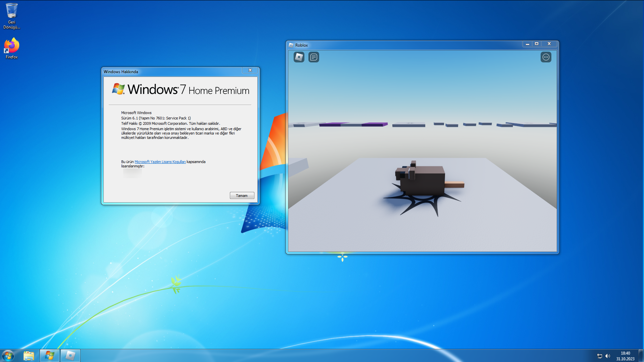Click the Tamam button
This screenshot has width=644, height=362.
tap(242, 196)
